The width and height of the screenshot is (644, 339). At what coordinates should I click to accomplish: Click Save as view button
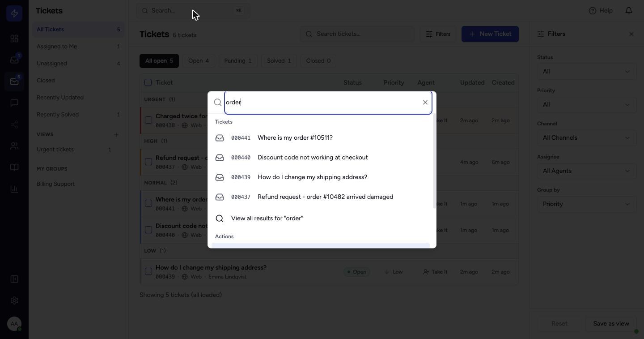[611, 324]
